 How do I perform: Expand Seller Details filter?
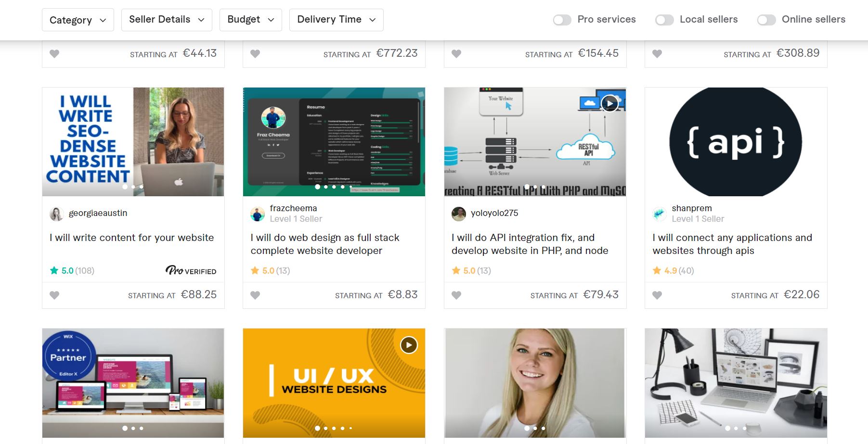point(167,20)
